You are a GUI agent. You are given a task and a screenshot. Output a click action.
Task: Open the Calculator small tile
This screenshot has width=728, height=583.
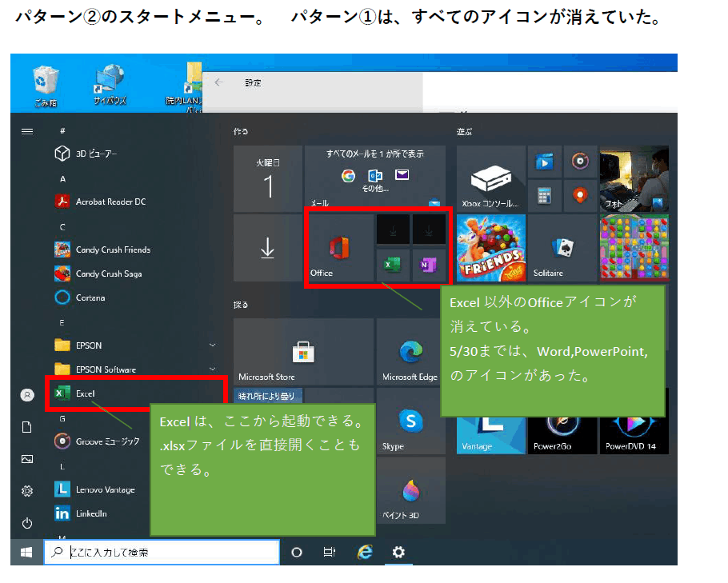545,196
